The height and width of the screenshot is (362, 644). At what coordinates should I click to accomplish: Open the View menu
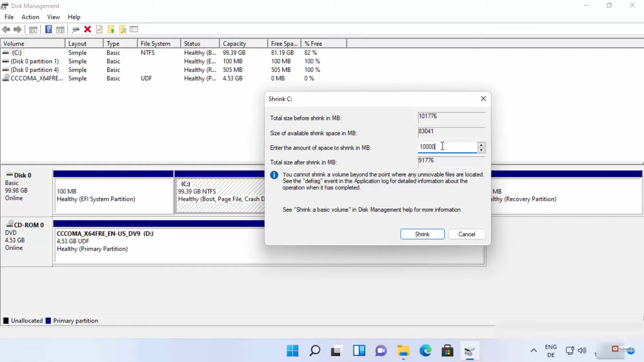pyautogui.click(x=53, y=17)
